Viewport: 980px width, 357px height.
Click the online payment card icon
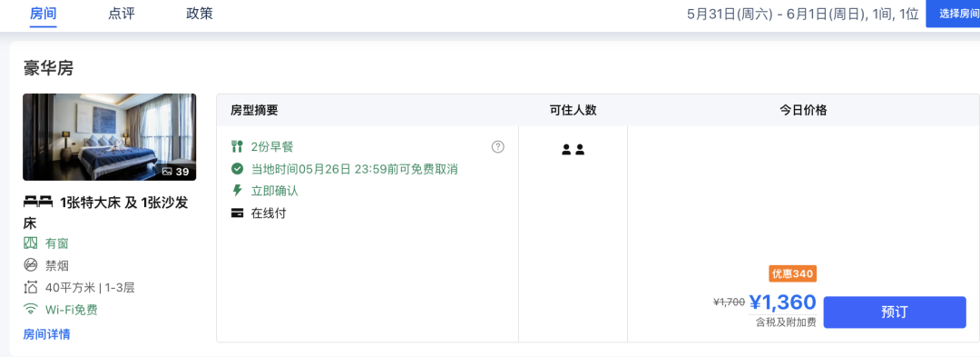237,213
